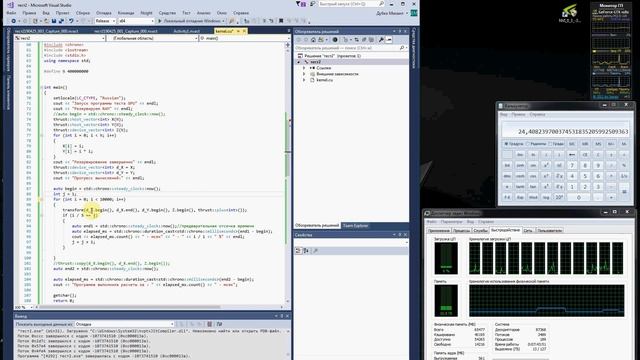
Task: Click the search magnifier in Solution Explorer
Action: [402, 48]
